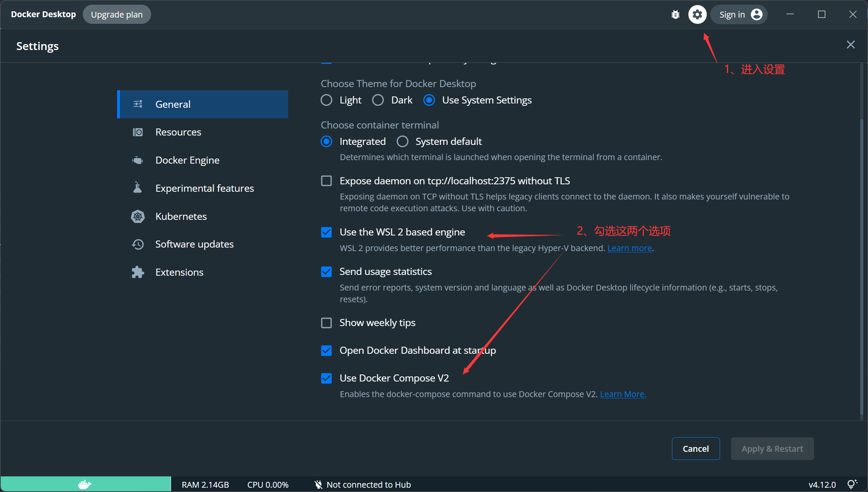
Task: Click the Sign in button
Action: [x=739, y=14]
